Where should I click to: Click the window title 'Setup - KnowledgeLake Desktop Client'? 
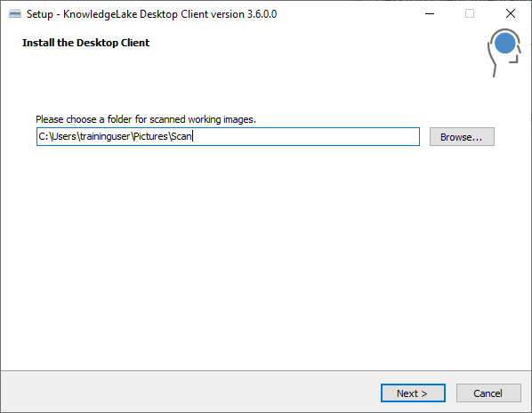[x=151, y=14]
